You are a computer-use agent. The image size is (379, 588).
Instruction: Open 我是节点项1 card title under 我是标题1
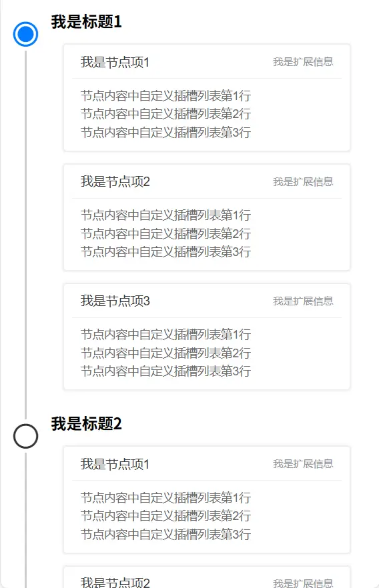coord(115,62)
